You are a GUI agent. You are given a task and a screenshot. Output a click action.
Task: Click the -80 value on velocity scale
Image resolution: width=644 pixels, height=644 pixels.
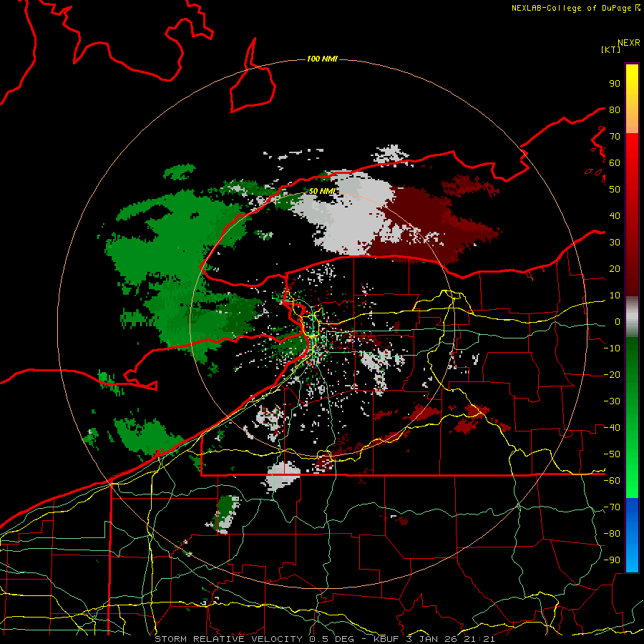click(612, 534)
